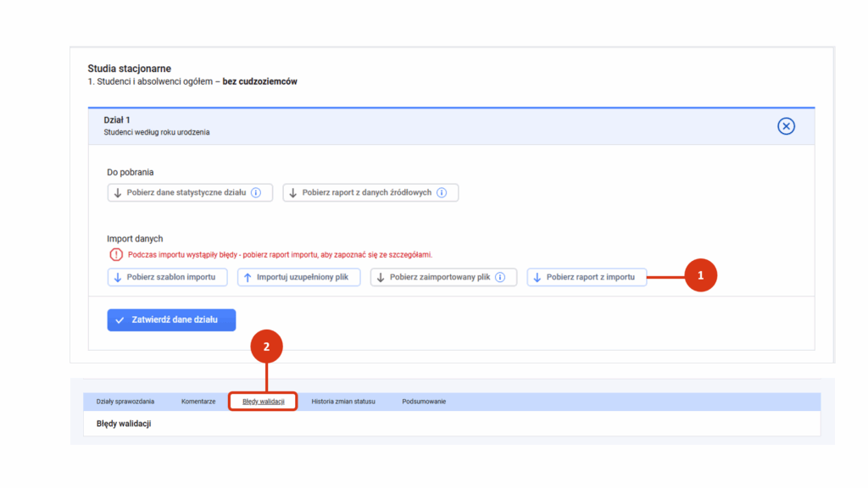
Task: Click info icon beside Pobierz raport z danych źródłowych
Action: point(441,192)
